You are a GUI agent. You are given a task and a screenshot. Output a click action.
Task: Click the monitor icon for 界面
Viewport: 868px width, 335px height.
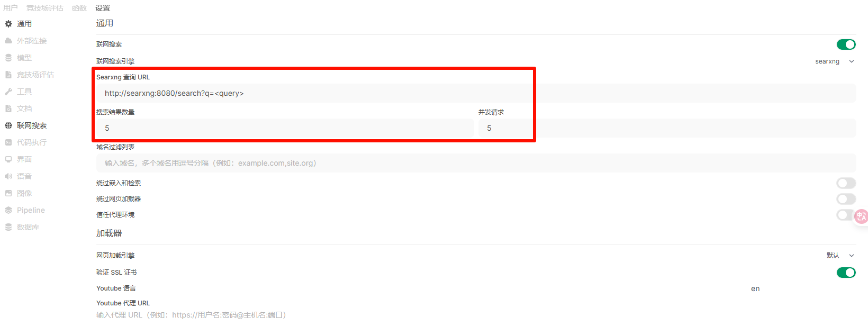(8, 159)
